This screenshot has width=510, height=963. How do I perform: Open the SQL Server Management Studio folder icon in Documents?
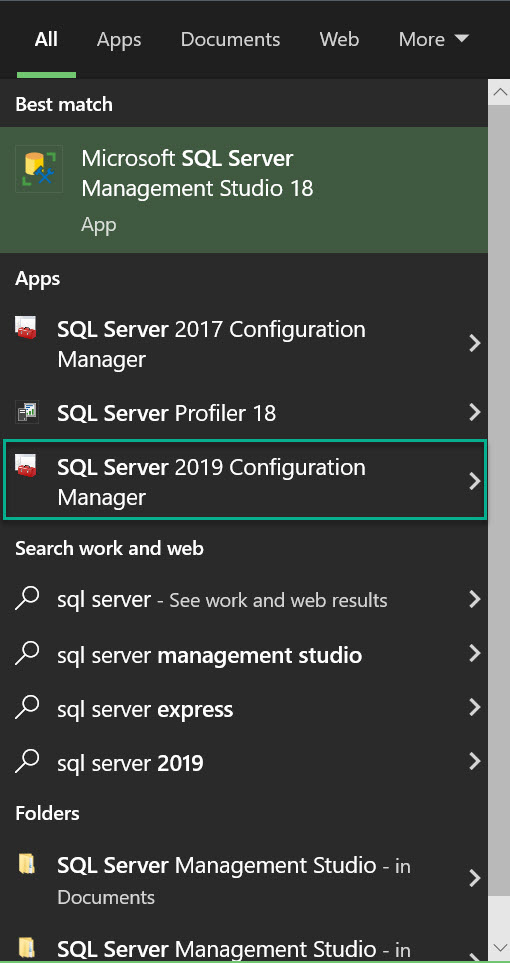(x=26, y=864)
